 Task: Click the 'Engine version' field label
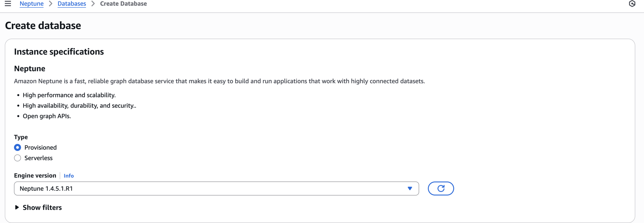pos(35,175)
